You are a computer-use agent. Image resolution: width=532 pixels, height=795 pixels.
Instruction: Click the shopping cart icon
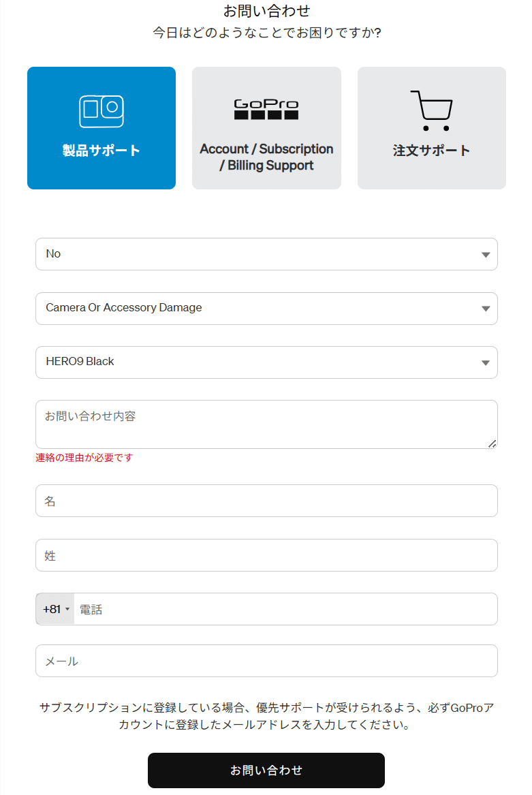coord(432,110)
